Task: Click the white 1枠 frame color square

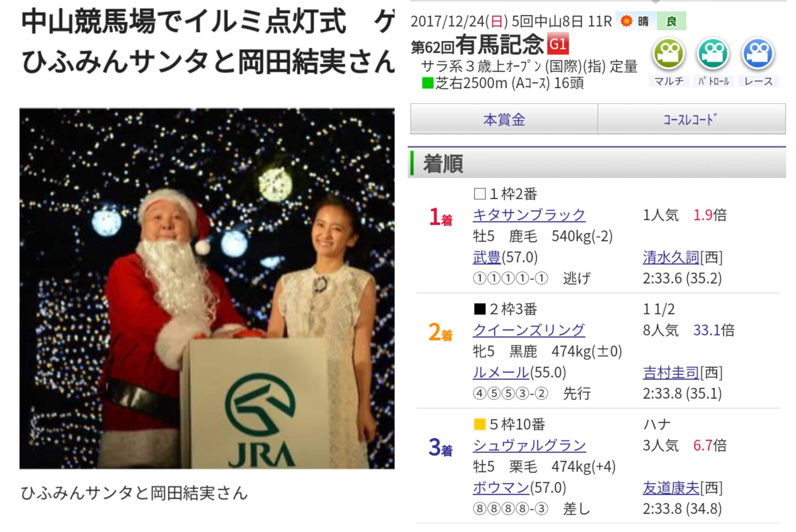Action: click(x=480, y=194)
